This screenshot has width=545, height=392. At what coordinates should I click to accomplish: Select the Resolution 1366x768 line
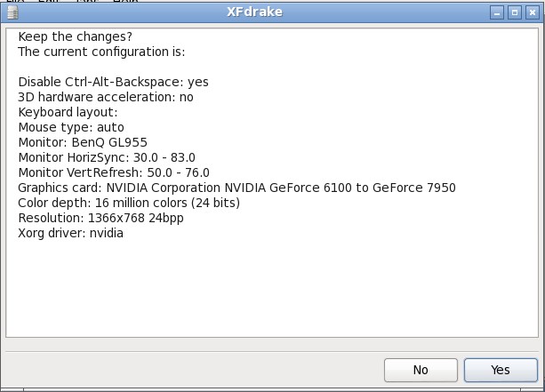pos(100,218)
